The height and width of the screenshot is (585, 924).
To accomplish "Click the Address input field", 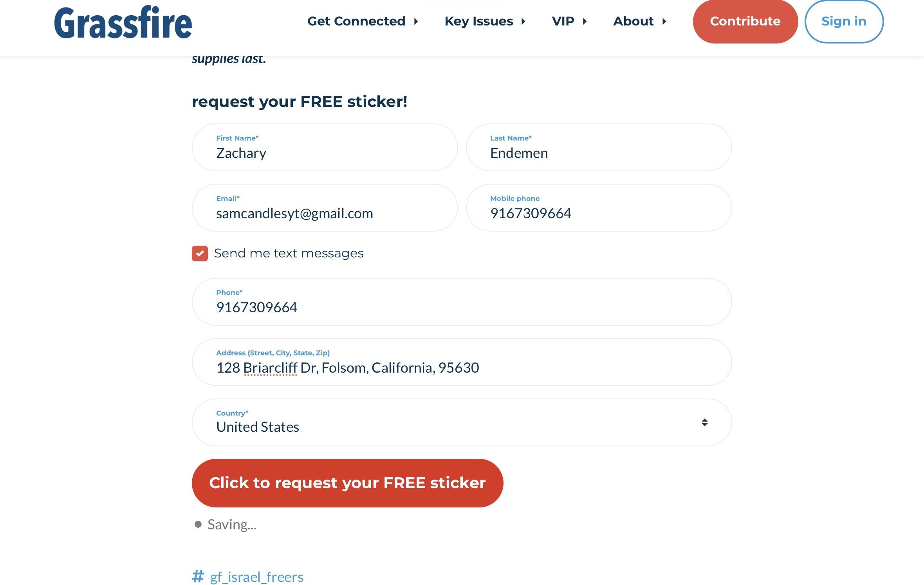I will tap(462, 362).
